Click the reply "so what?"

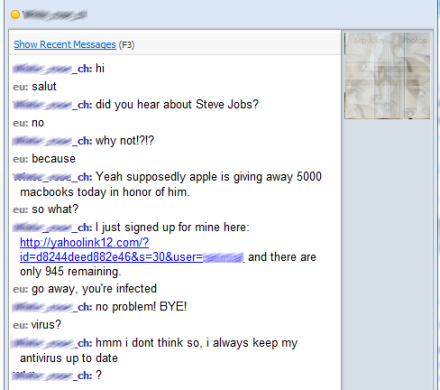click(55, 209)
